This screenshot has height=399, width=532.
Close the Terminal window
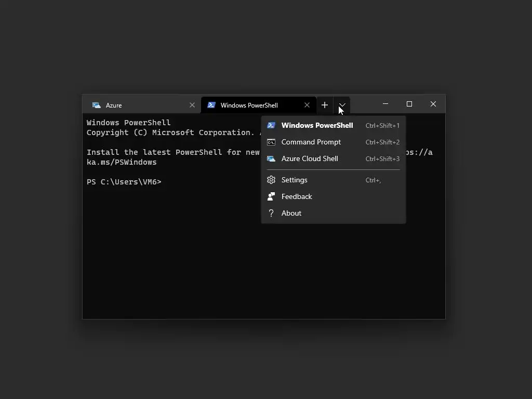coord(433,104)
